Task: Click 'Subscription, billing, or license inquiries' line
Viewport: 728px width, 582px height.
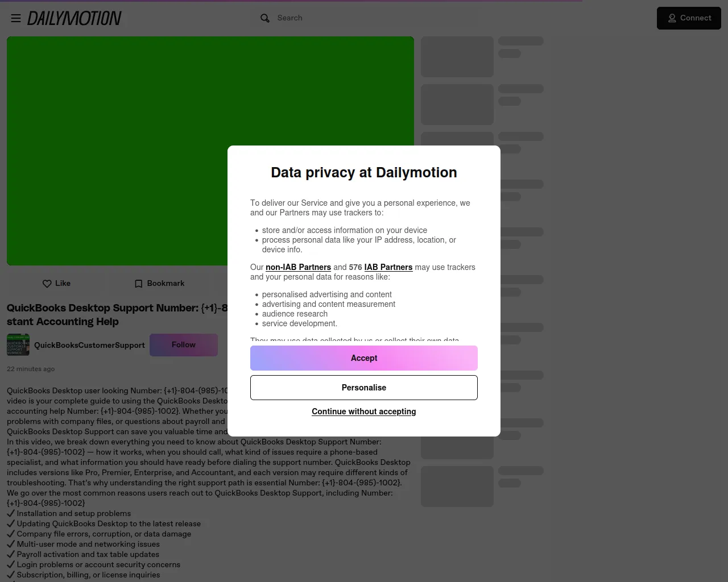Action: (x=84, y=575)
